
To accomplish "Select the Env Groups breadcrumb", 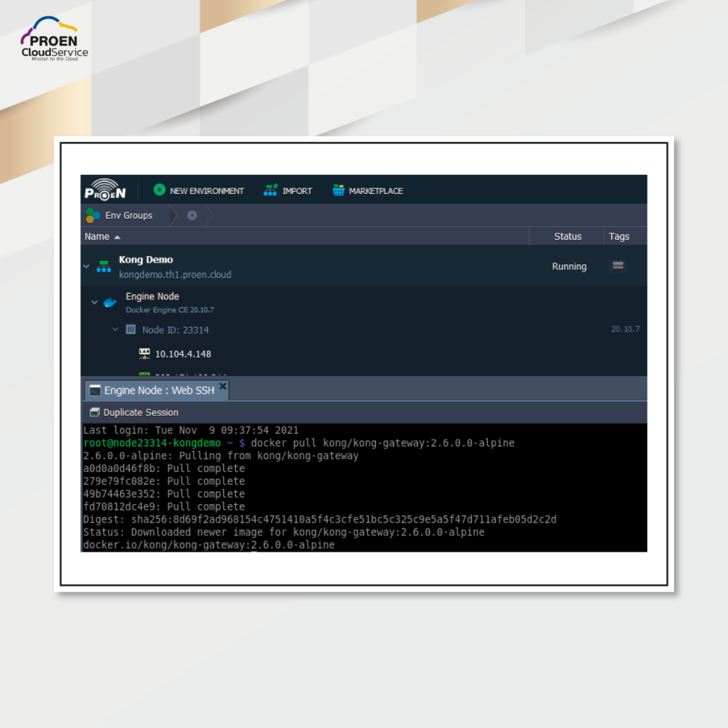I will (x=129, y=215).
